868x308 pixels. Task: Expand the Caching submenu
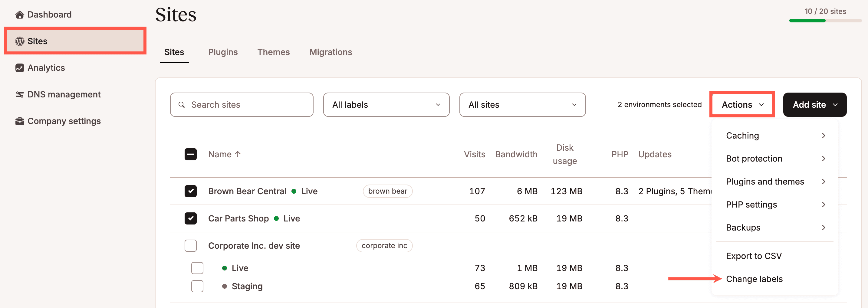pos(775,136)
